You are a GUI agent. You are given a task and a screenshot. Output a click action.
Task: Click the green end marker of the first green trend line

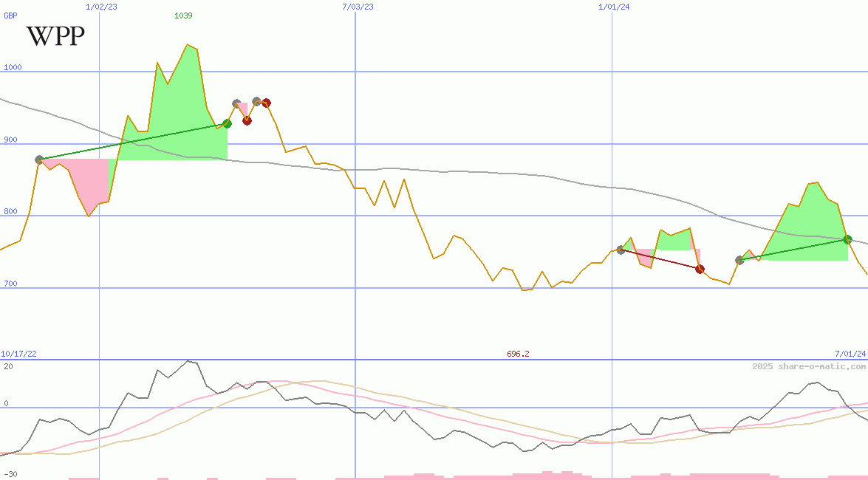(227, 124)
